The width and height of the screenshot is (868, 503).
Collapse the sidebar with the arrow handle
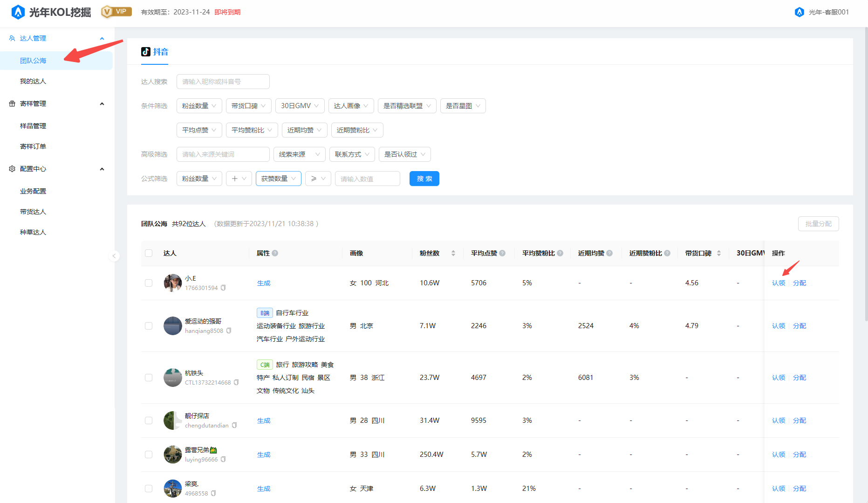[x=114, y=256]
